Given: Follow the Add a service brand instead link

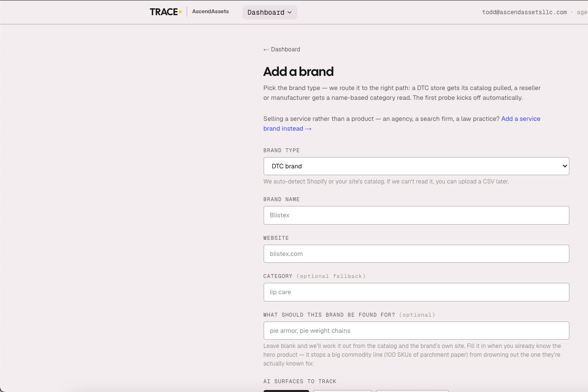Looking at the screenshot, I should [x=402, y=124].
